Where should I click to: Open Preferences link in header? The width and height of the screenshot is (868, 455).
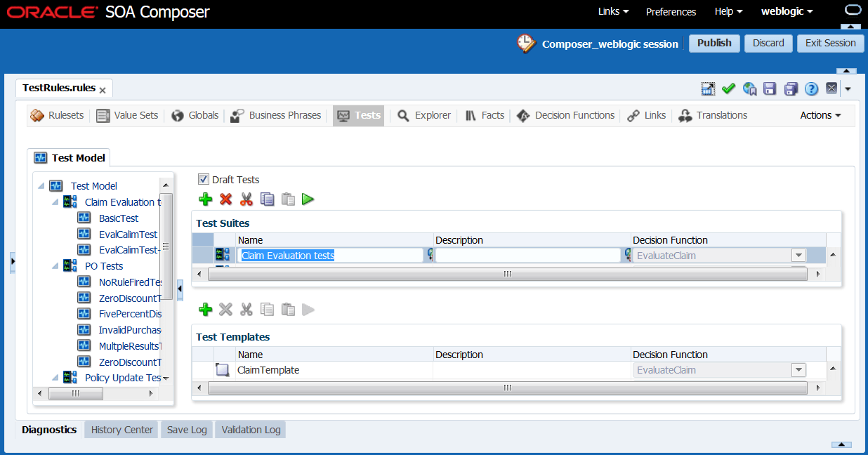click(x=671, y=11)
